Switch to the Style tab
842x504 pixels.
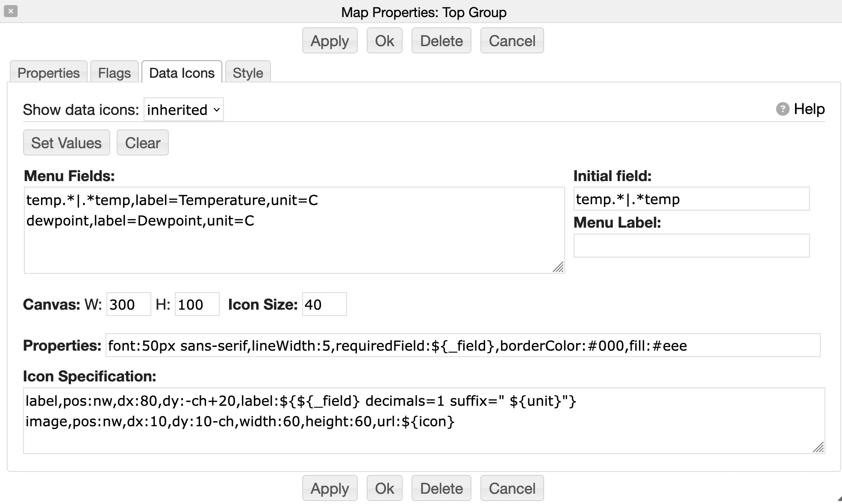247,73
